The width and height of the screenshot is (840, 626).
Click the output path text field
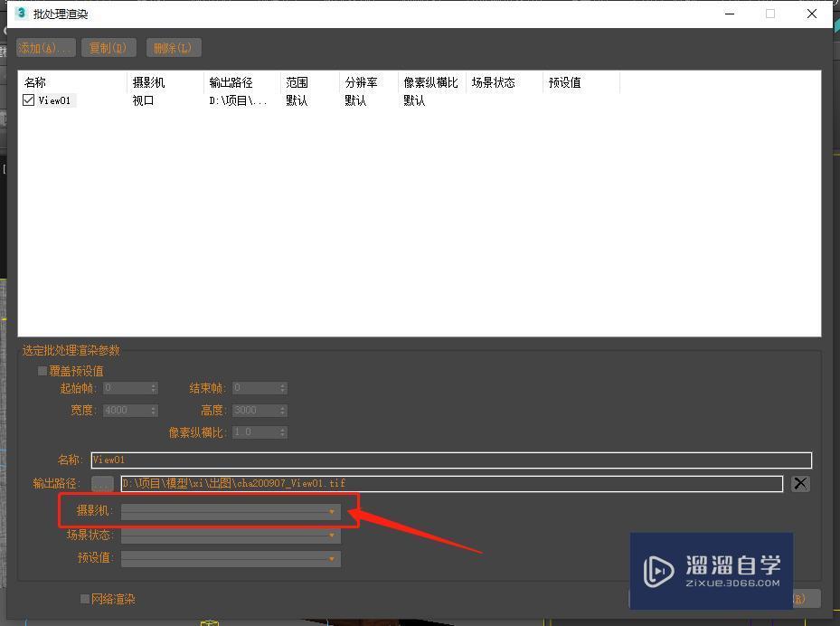click(451, 483)
